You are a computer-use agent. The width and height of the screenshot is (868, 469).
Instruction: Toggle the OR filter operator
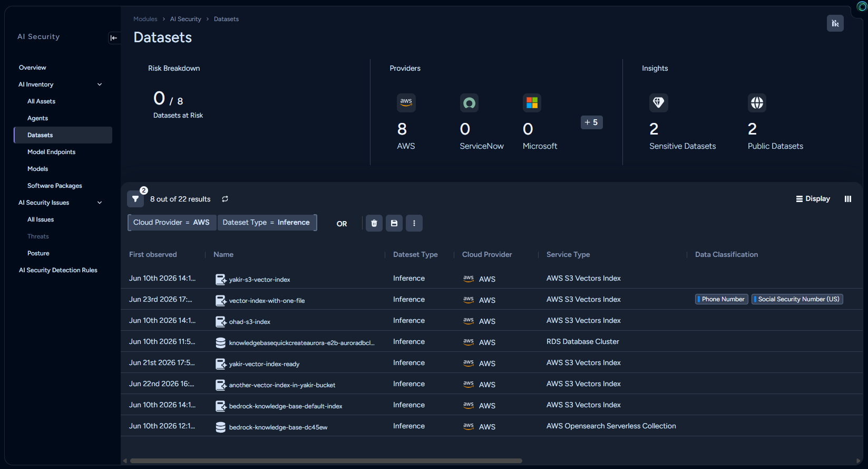(342, 224)
